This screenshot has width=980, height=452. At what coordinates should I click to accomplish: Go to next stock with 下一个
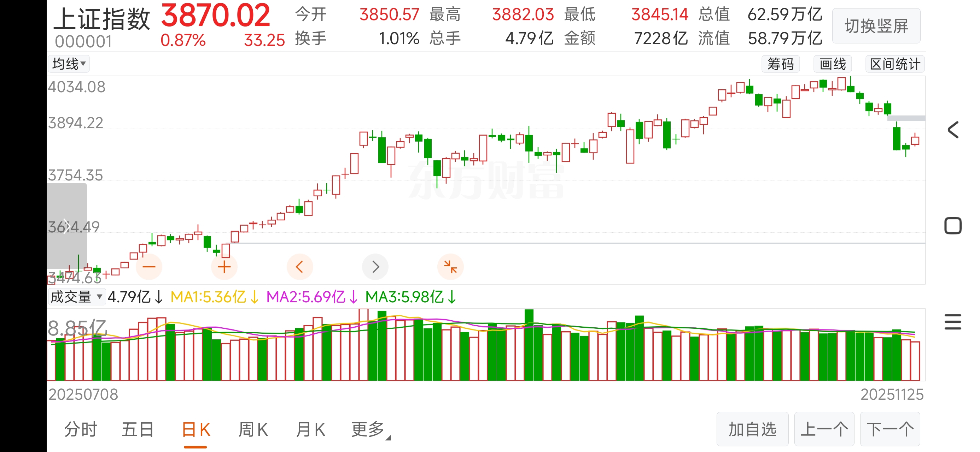coord(890,429)
